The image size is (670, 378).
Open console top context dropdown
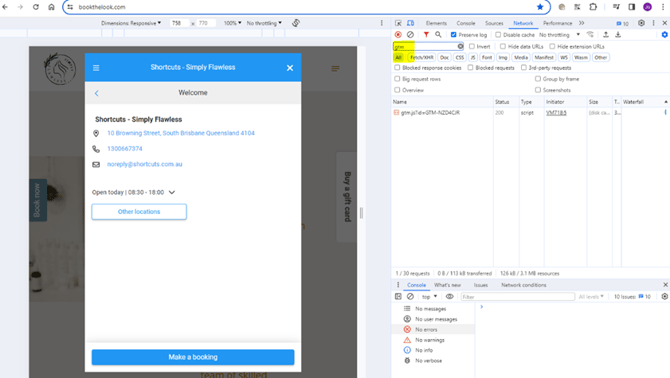[x=429, y=296]
